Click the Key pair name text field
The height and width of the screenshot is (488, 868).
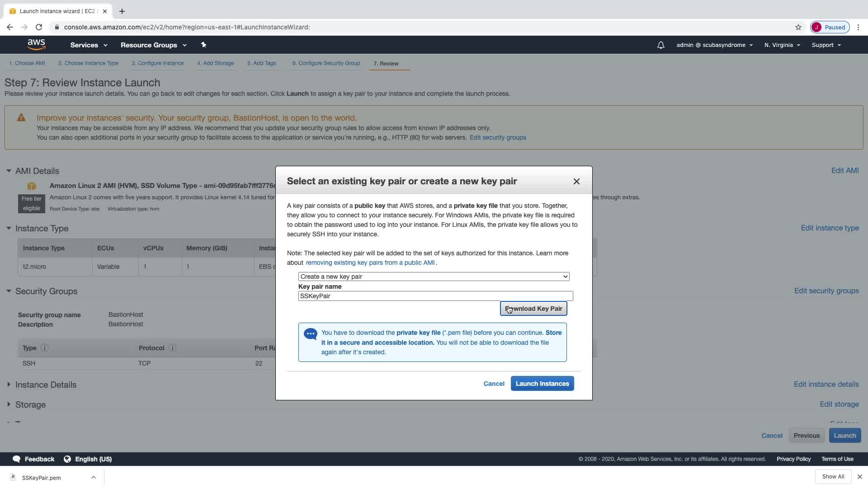(x=435, y=296)
